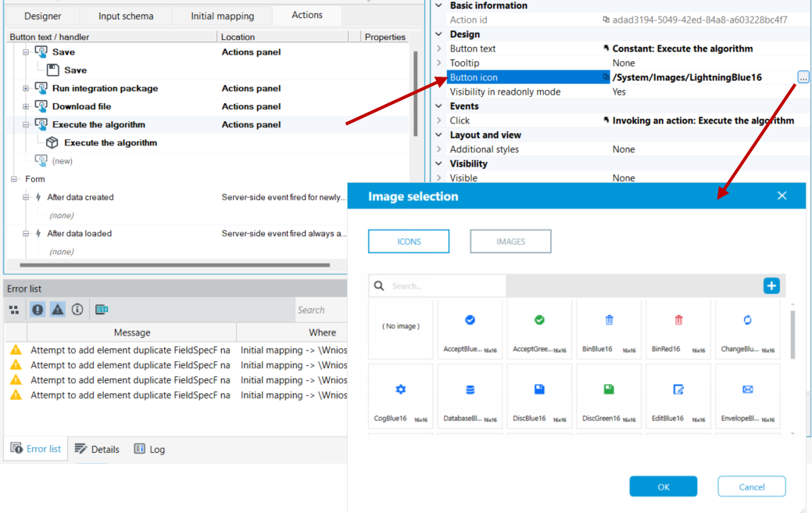Show the Details tab at bottom
Screen dimensions: 812x513
[x=97, y=449]
